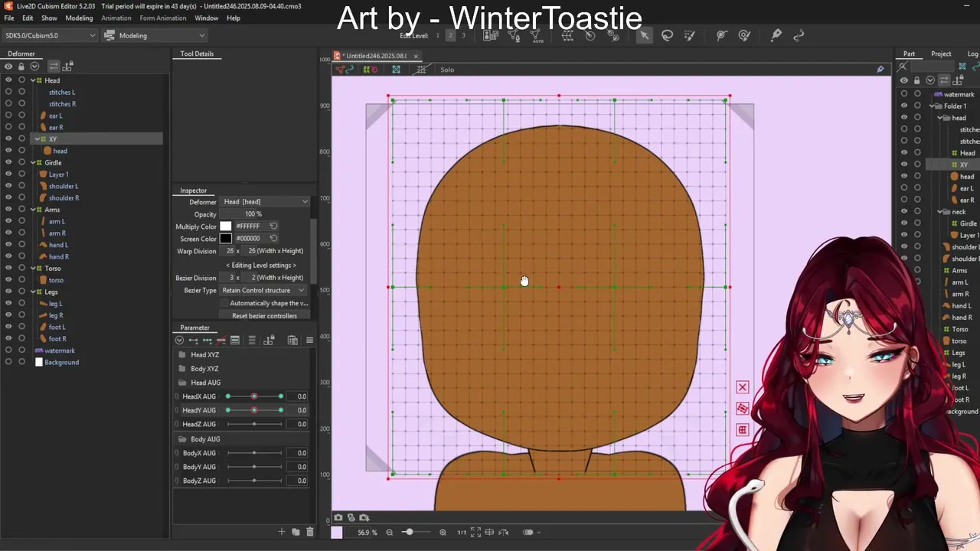Hide the Torso deformer

(x=8, y=268)
